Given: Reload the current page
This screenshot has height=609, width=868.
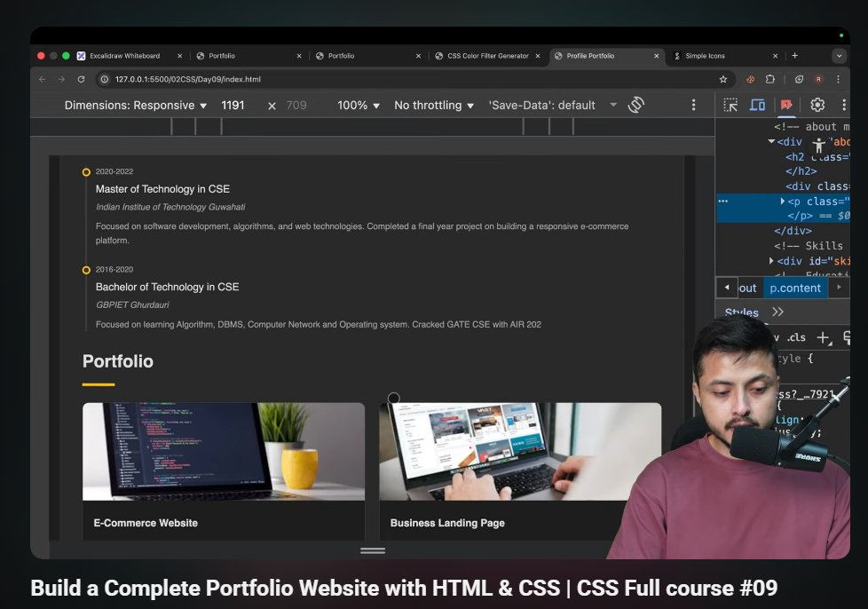Looking at the screenshot, I should click(82, 79).
